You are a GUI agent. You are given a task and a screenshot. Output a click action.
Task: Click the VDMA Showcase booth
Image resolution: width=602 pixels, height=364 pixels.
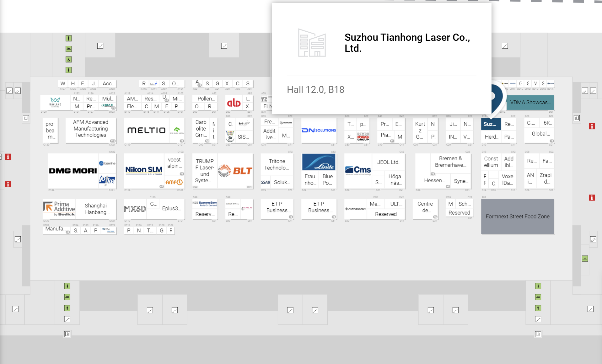click(530, 102)
